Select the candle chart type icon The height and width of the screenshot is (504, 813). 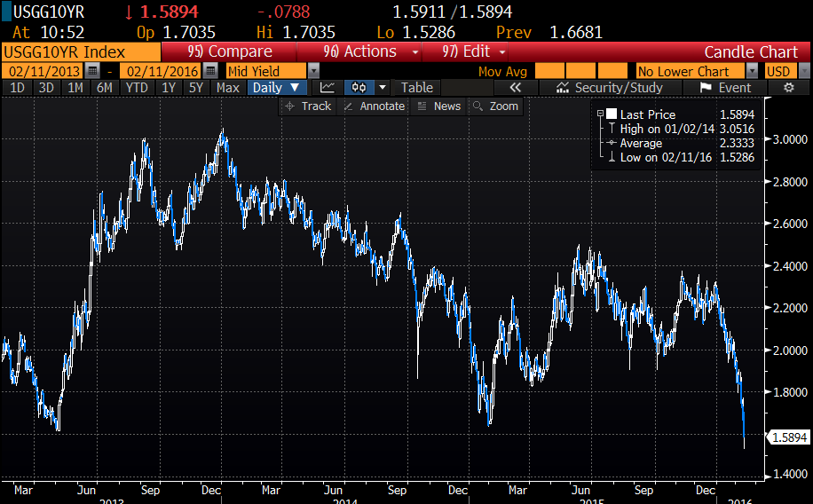(360, 87)
